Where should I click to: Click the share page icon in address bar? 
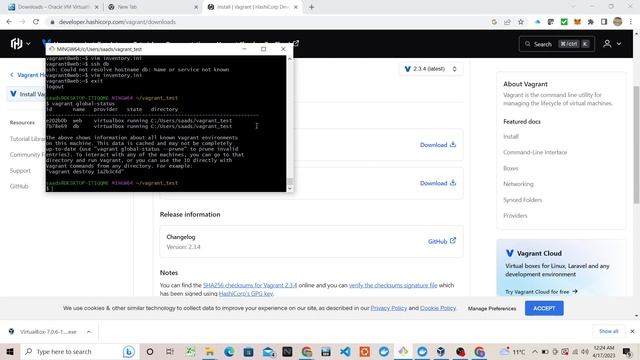pyautogui.click(x=507, y=22)
